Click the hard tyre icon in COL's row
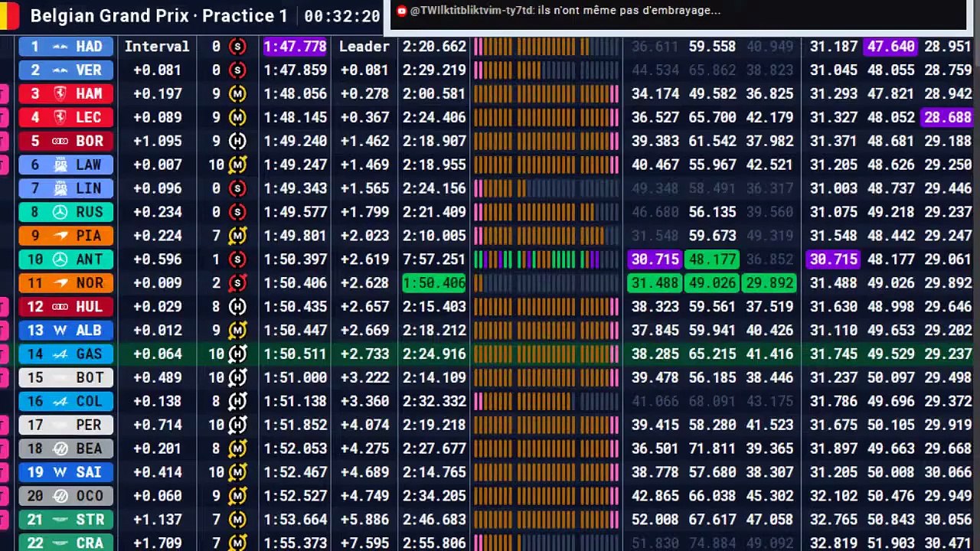This screenshot has width=980, height=551. 237,402
